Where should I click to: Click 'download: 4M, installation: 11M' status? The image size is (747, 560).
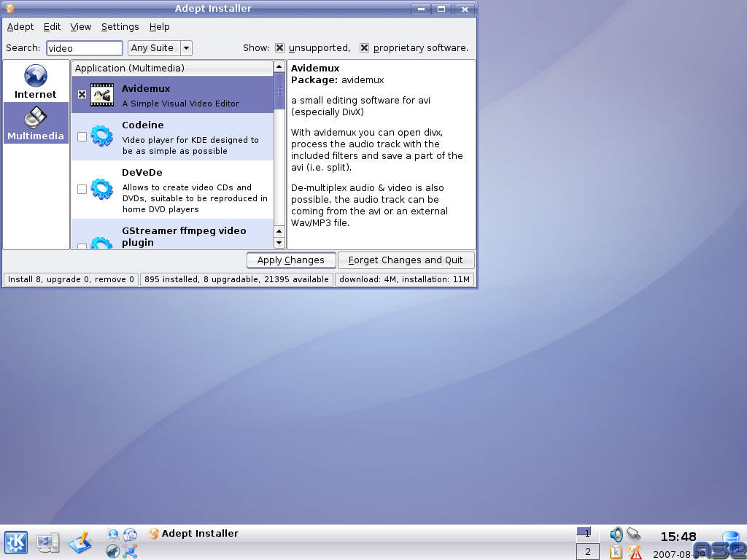pos(404,279)
